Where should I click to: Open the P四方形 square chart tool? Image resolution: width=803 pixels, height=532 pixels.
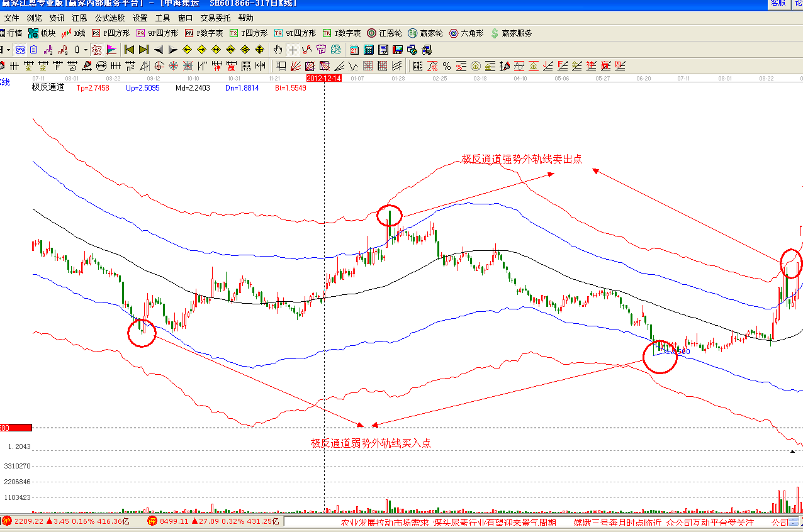pos(111,33)
